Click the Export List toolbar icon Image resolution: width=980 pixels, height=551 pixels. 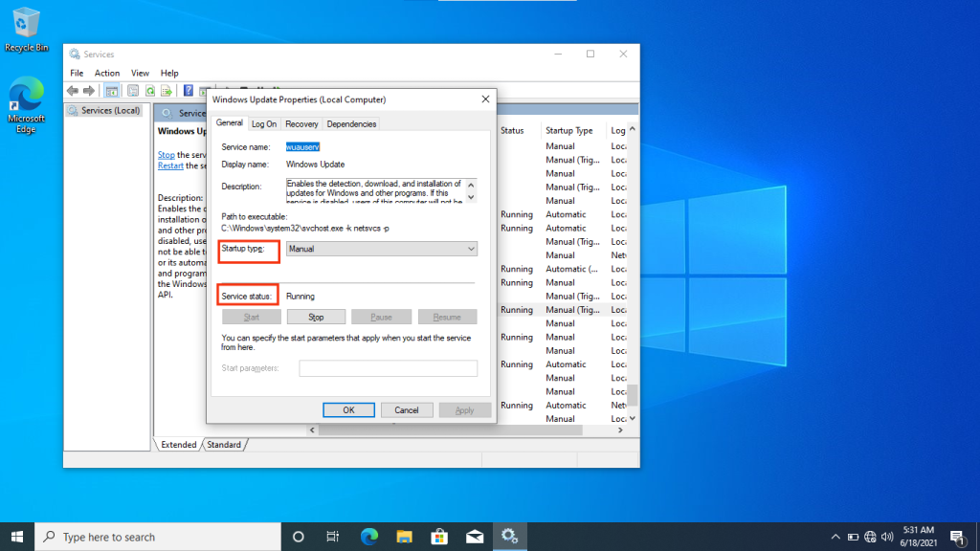coord(167,91)
